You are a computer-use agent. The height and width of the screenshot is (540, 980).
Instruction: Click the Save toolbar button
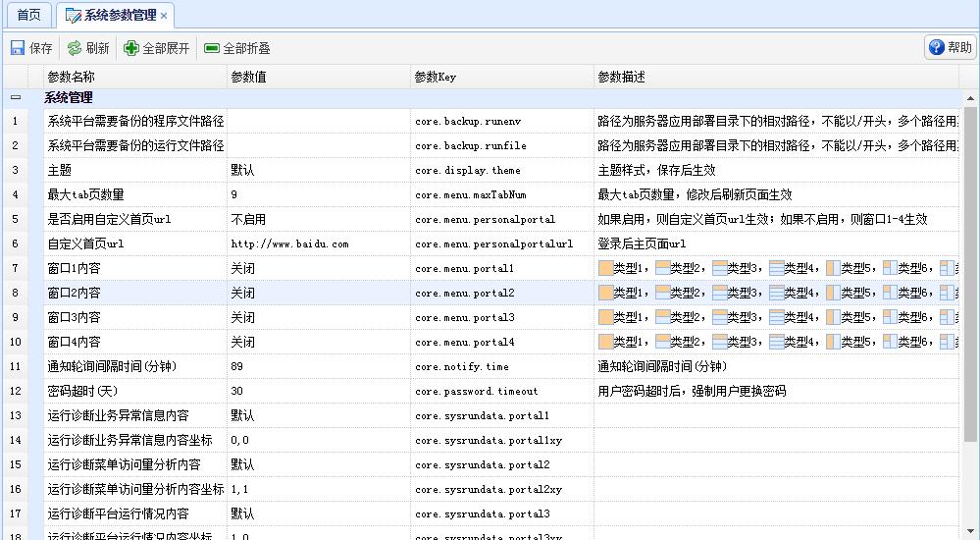click(x=31, y=48)
